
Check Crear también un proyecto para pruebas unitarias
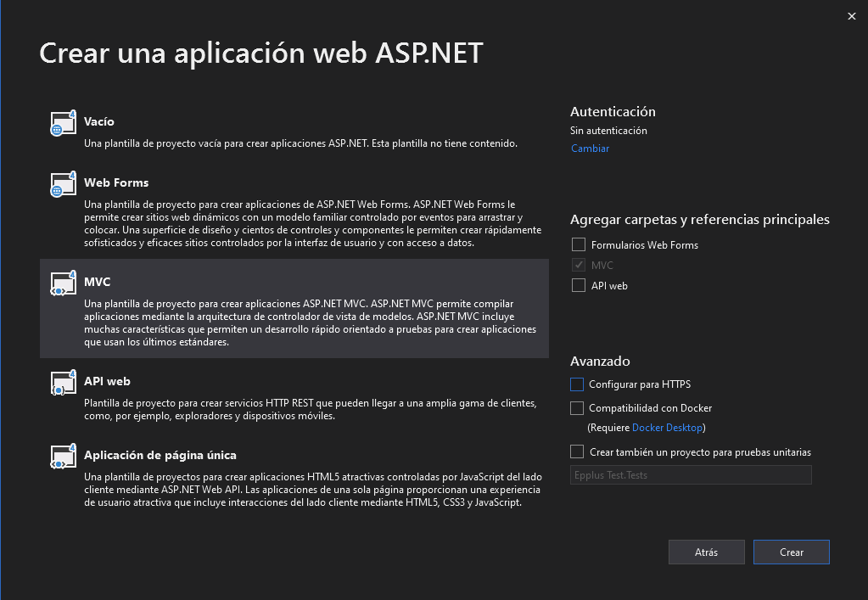pyautogui.click(x=577, y=451)
